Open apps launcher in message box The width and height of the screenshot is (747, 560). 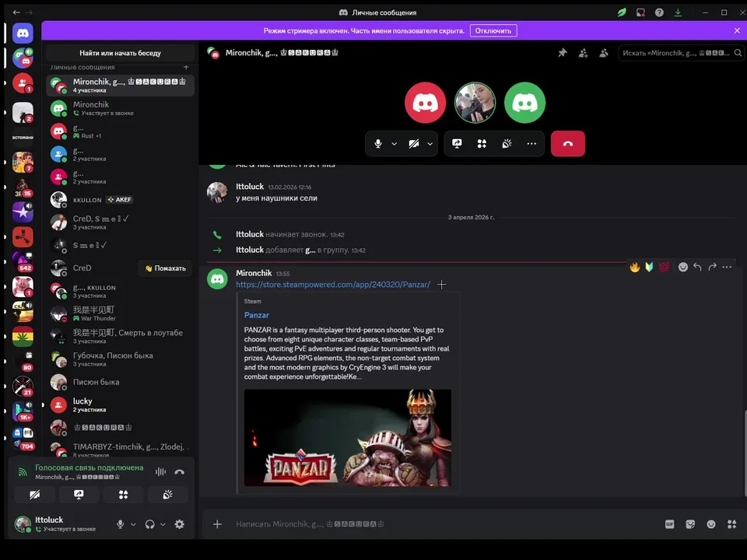(731, 523)
